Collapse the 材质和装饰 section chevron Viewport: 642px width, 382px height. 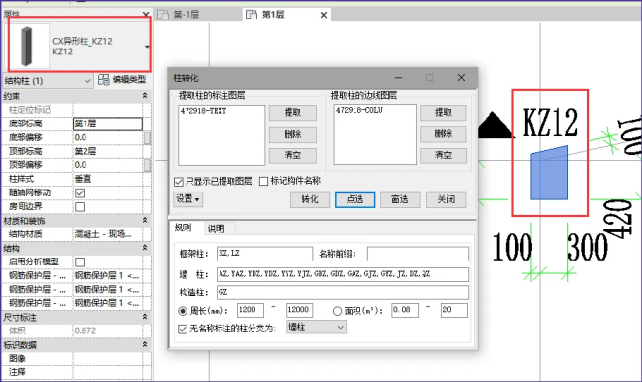[145, 220]
